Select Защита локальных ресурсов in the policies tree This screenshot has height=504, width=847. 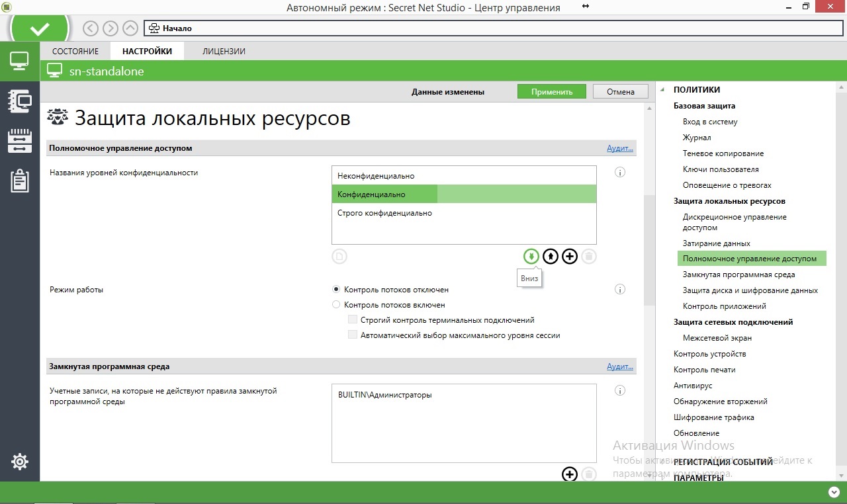click(729, 201)
